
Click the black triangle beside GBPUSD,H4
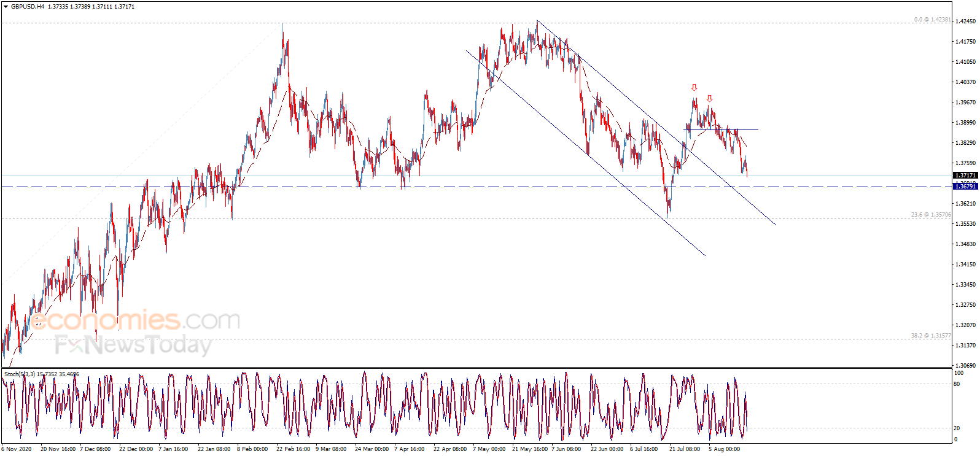(6, 7)
